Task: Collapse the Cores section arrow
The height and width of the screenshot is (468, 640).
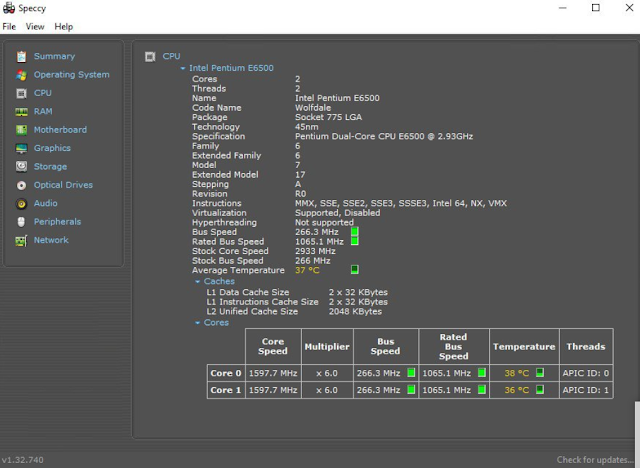Action: coord(198,323)
